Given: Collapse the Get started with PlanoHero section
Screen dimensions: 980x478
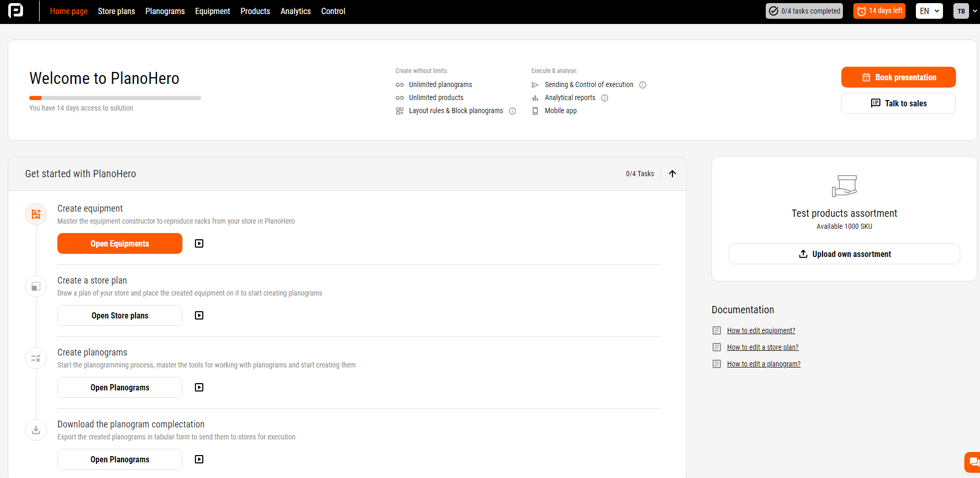Looking at the screenshot, I should [x=672, y=174].
